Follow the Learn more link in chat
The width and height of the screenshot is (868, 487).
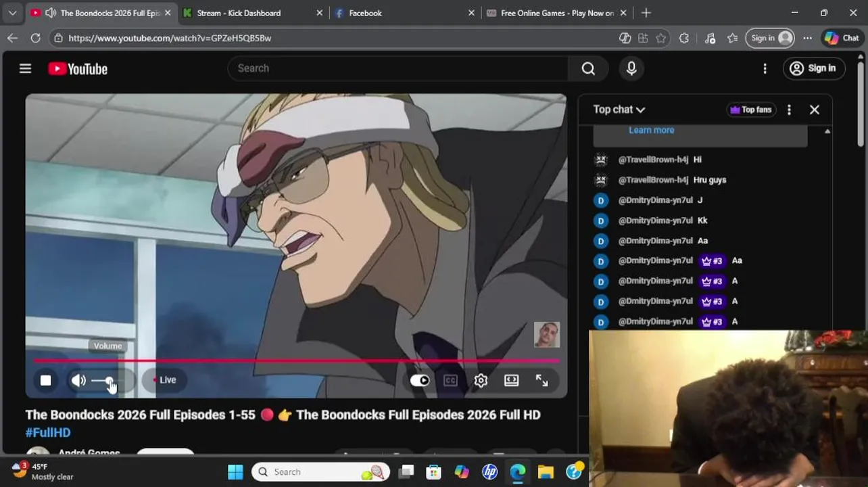coord(651,130)
